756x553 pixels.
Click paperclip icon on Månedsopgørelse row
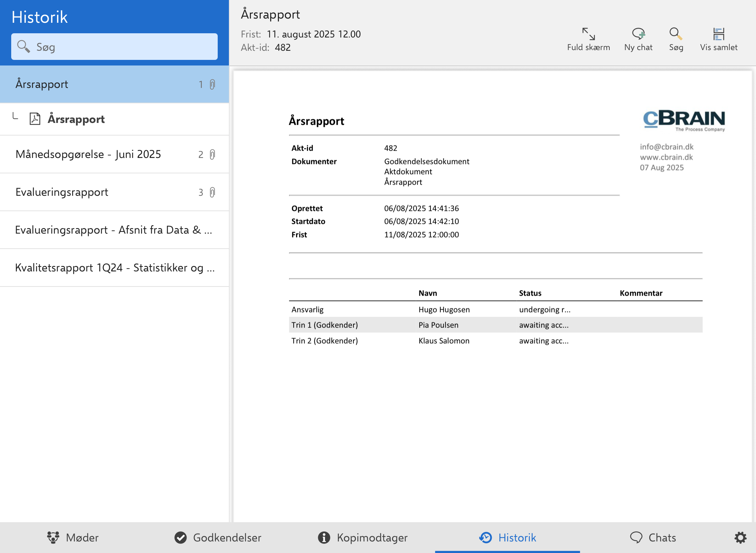212,154
